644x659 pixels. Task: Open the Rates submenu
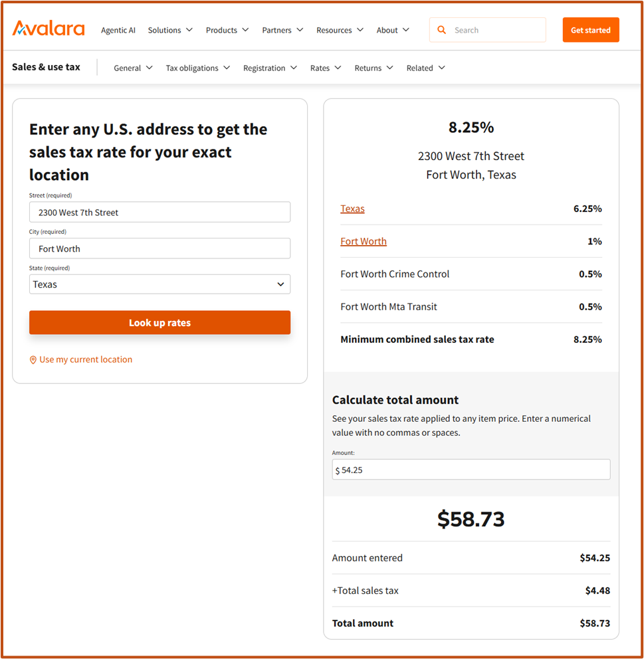point(326,68)
